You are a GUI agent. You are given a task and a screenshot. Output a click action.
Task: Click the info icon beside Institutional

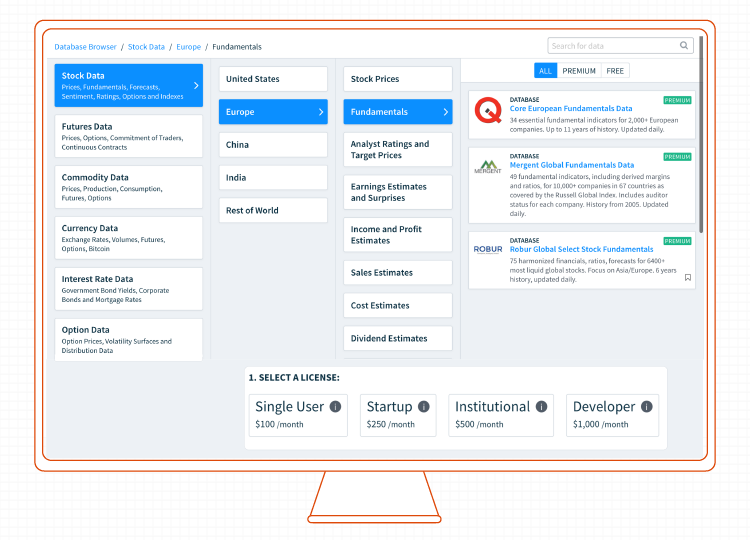[x=541, y=407]
